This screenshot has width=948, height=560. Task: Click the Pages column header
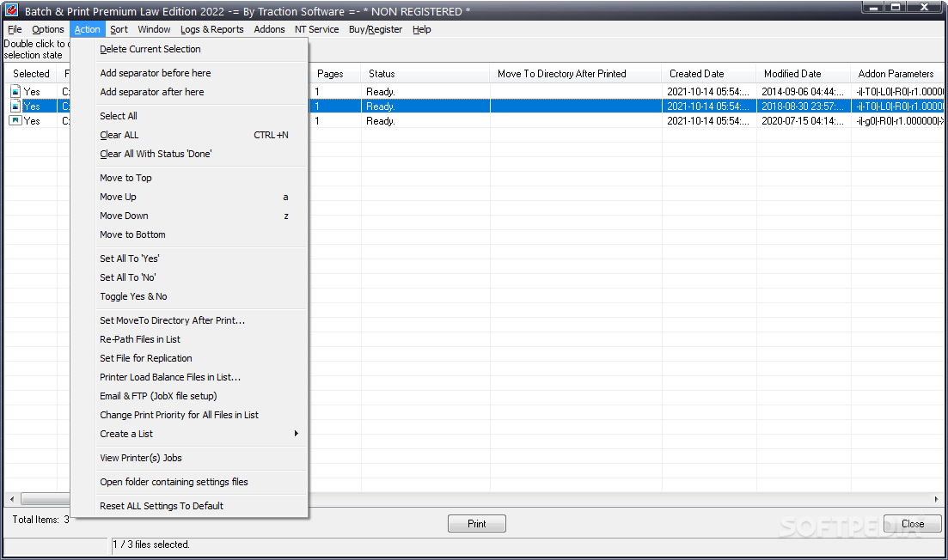click(335, 74)
